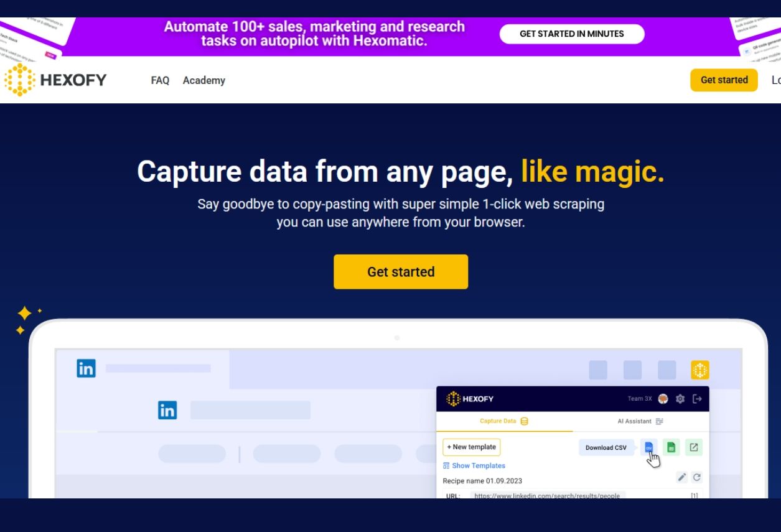Image resolution: width=781 pixels, height=532 pixels.
Task: Open settings via the gear icon
Action: click(x=680, y=399)
